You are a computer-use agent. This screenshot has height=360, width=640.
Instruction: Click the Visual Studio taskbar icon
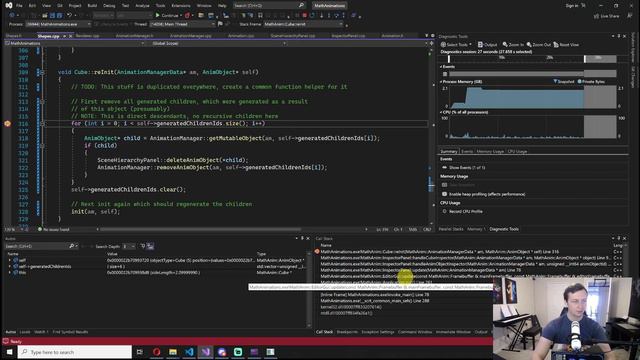coord(206,352)
